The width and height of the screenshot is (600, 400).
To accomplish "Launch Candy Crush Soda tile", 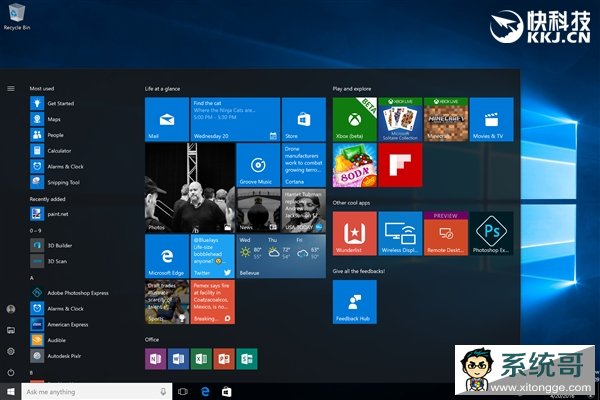I will click(355, 165).
